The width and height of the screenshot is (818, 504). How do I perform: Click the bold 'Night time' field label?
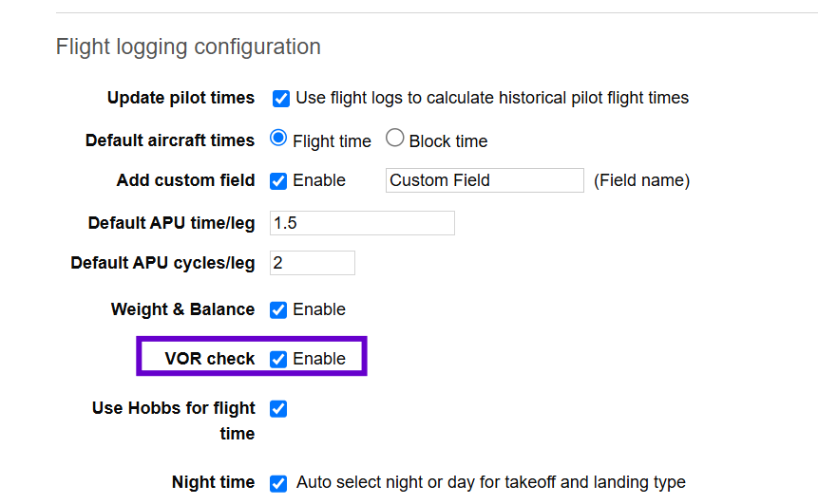pos(213,482)
